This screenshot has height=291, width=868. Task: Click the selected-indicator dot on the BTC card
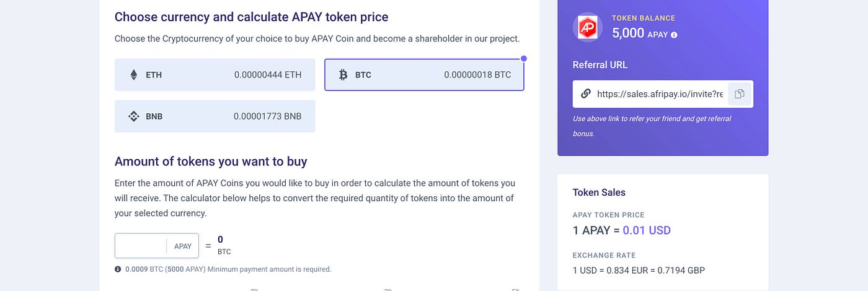point(524,59)
